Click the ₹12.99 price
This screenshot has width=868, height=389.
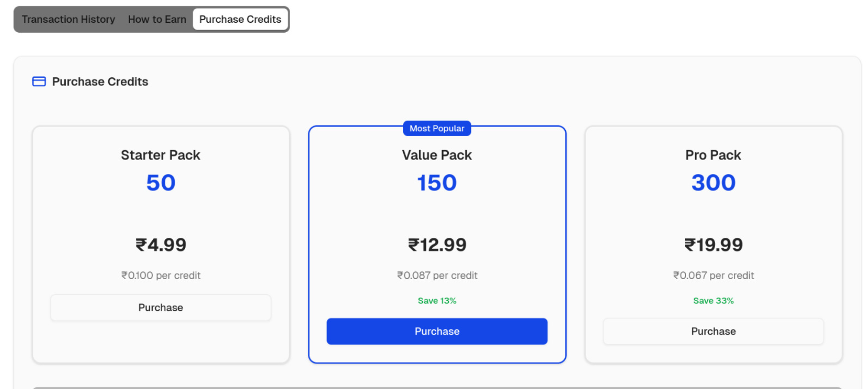[x=437, y=244]
